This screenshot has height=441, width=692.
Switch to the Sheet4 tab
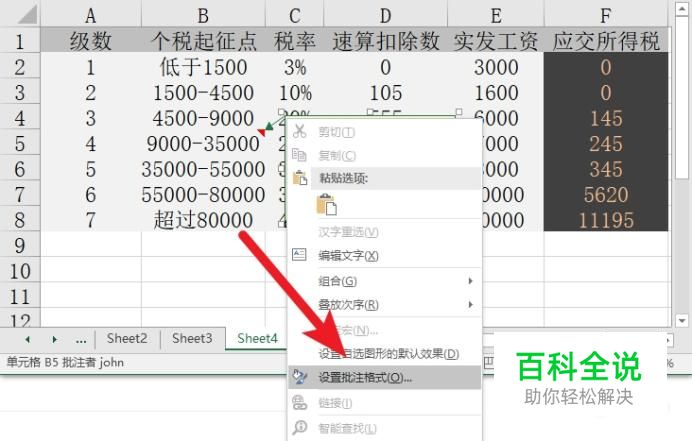point(257,339)
